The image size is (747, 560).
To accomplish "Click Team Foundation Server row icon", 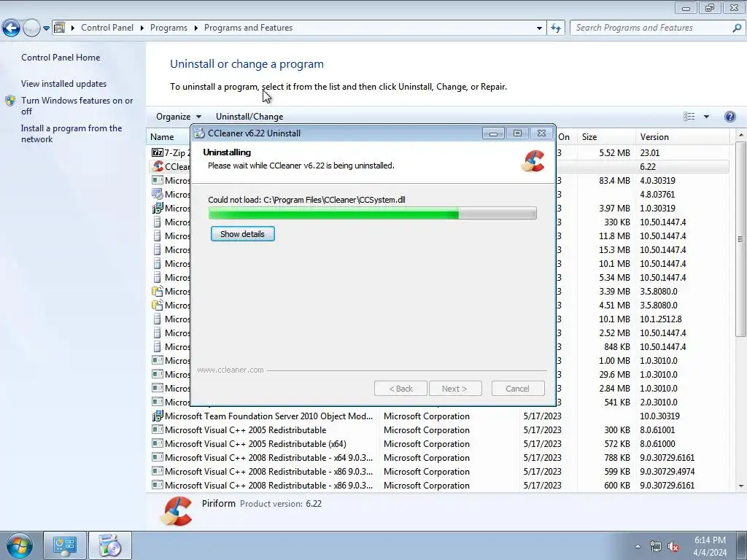I will click(158, 416).
